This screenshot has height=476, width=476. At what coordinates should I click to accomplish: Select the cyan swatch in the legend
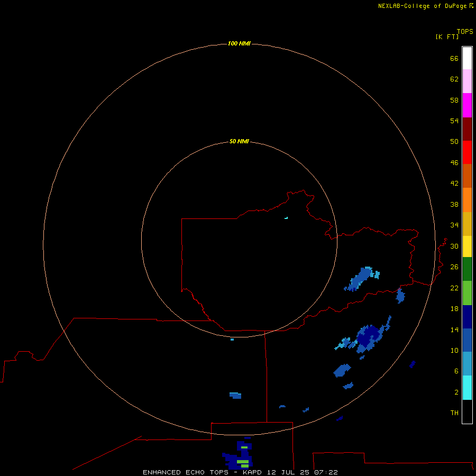coord(467,388)
